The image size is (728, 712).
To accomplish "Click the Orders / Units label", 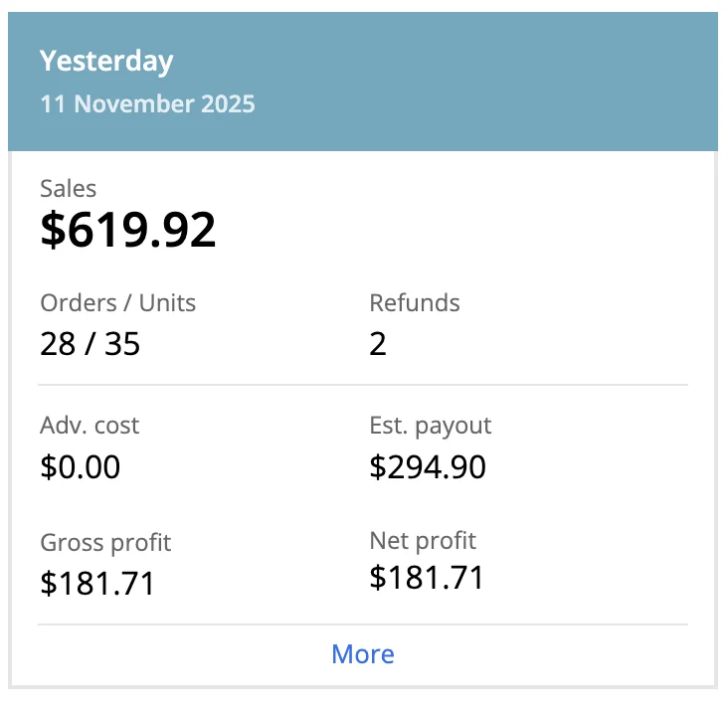I will pyautogui.click(x=117, y=302).
